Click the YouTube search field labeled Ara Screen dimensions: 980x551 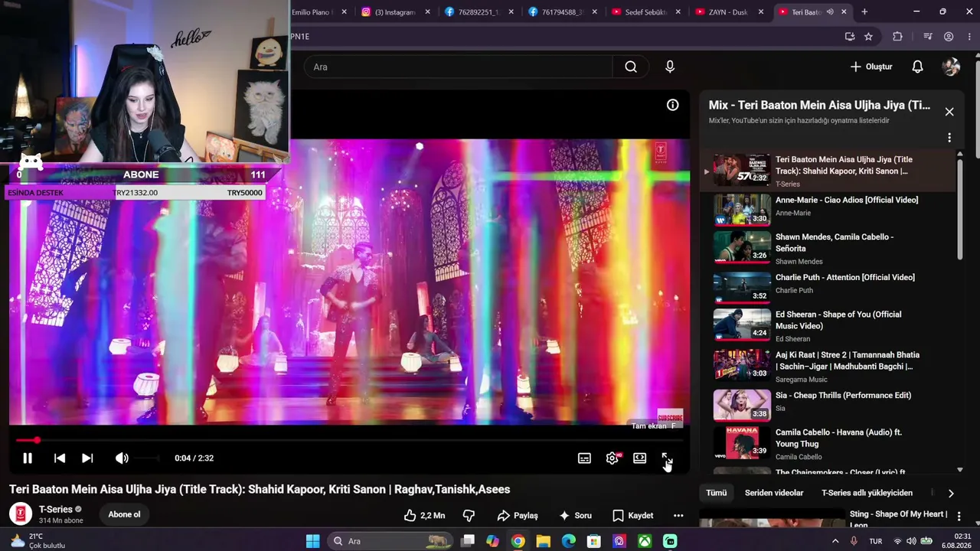click(x=458, y=67)
